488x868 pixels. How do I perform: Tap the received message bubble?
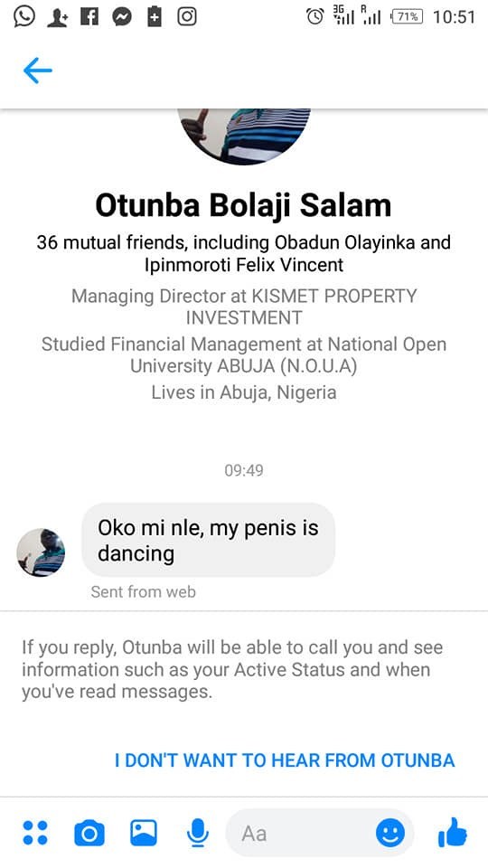[x=208, y=541]
